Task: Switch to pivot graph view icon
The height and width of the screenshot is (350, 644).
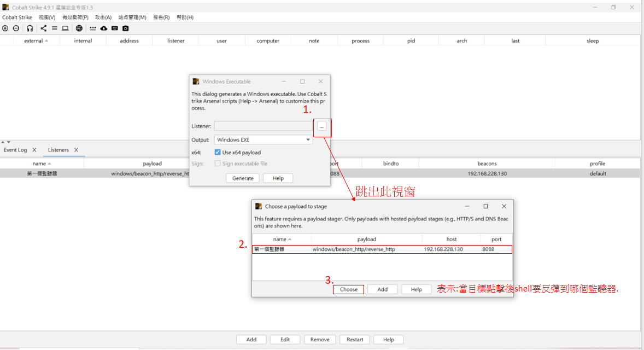Action: pos(44,28)
